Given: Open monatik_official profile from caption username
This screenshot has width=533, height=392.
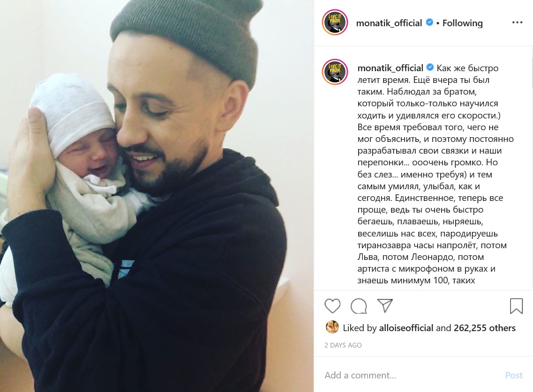Looking at the screenshot, I should (x=390, y=68).
